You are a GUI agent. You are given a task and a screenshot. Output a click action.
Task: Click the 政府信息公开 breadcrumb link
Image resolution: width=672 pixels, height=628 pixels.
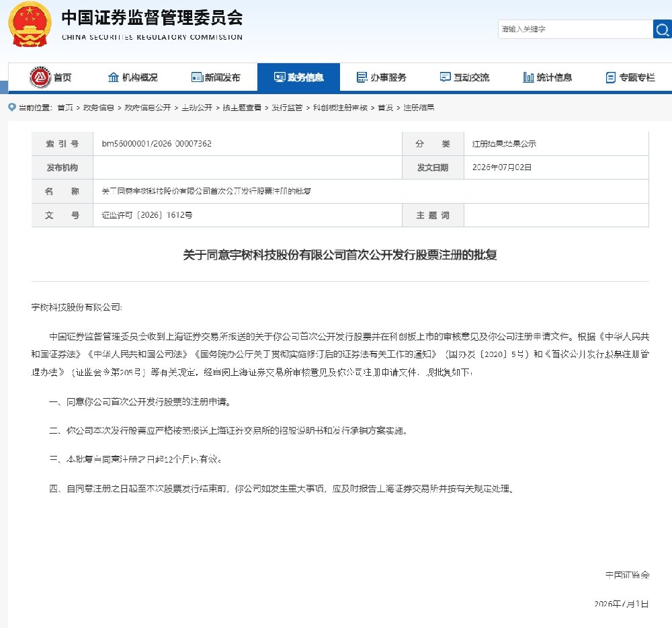(147, 108)
